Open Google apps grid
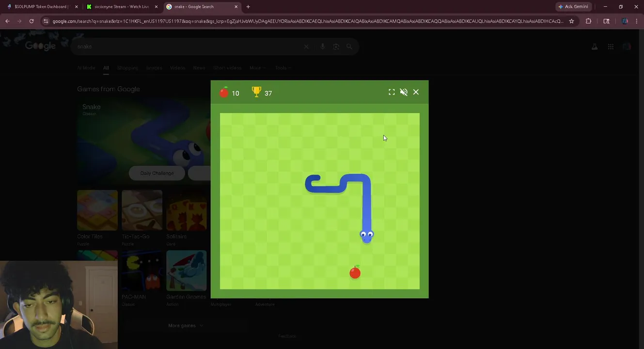The image size is (644, 349). pos(611,47)
